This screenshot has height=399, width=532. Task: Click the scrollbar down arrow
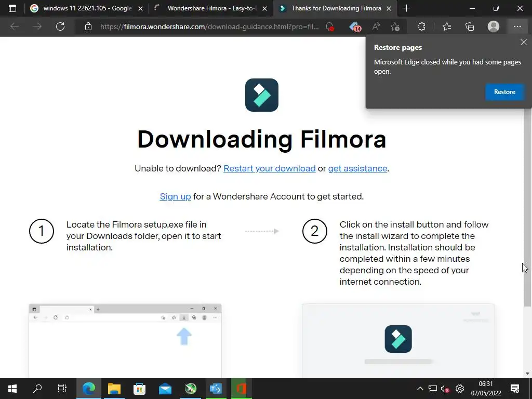527,374
